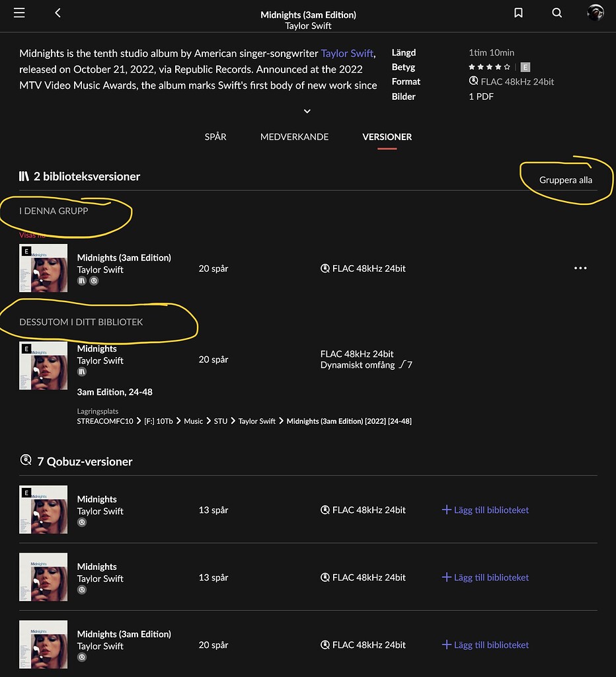Open the 1 PDF link under Bilder
The image size is (616, 677).
(481, 97)
